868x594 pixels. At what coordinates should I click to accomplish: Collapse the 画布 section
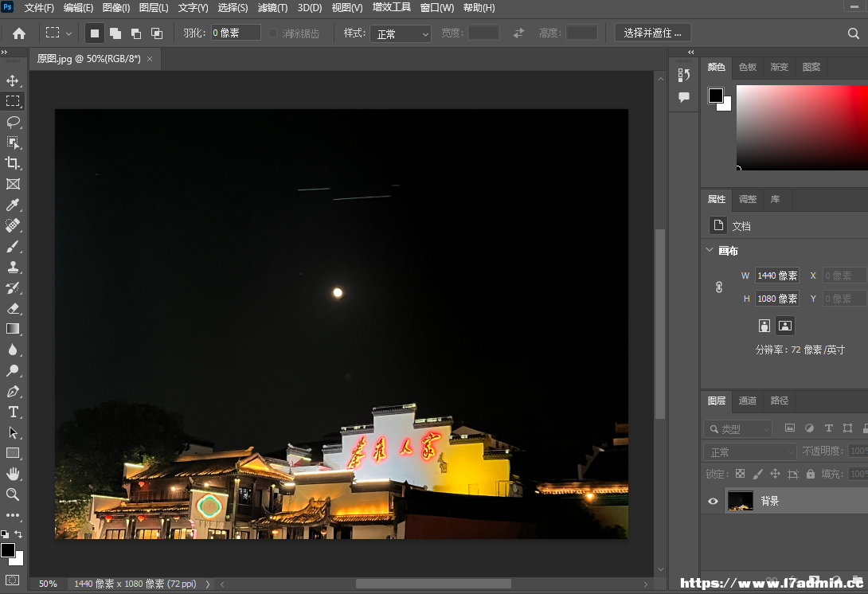point(710,250)
